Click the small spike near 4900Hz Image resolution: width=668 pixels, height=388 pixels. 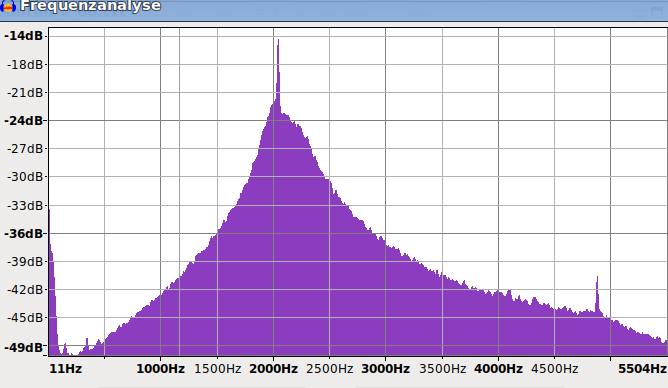597,294
